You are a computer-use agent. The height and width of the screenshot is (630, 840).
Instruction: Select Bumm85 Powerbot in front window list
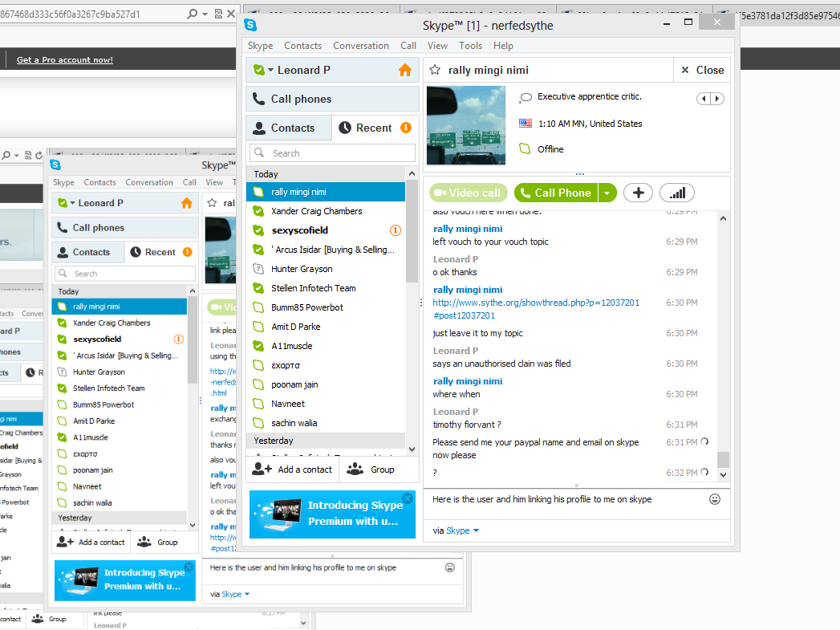(326, 307)
